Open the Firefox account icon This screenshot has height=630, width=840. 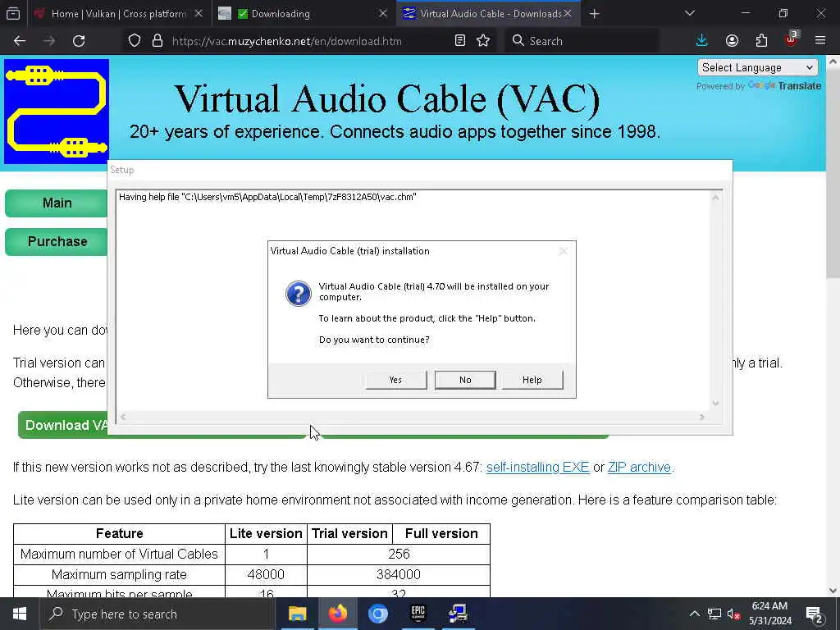[732, 41]
